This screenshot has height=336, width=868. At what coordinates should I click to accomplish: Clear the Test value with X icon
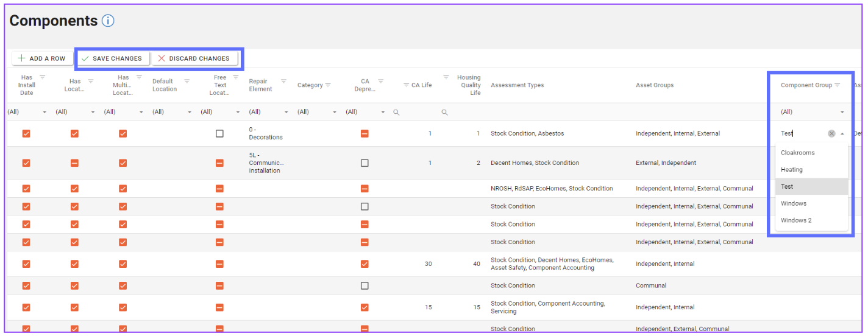click(x=831, y=134)
